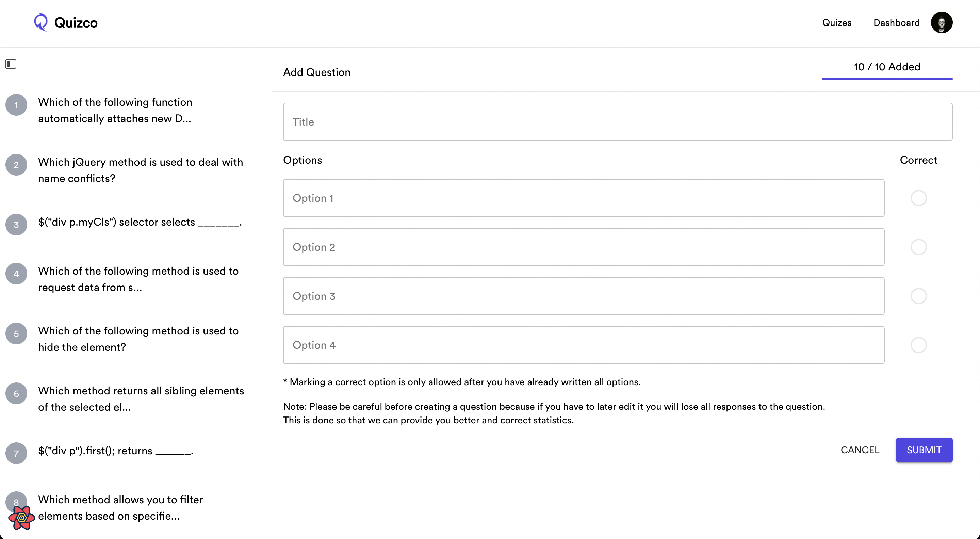The height and width of the screenshot is (539, 980).
Task: Select question number 3 badge
Action: click(16, 225)
